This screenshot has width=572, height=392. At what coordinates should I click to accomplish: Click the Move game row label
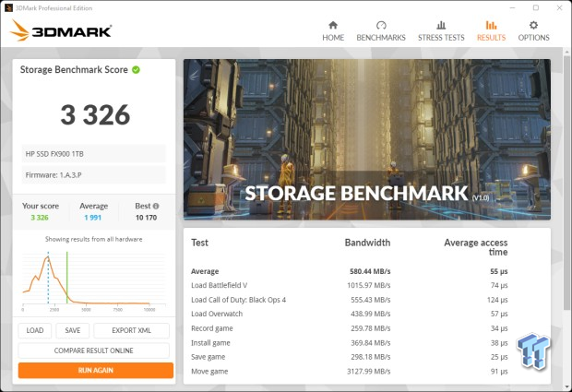(x=209, y=372)
